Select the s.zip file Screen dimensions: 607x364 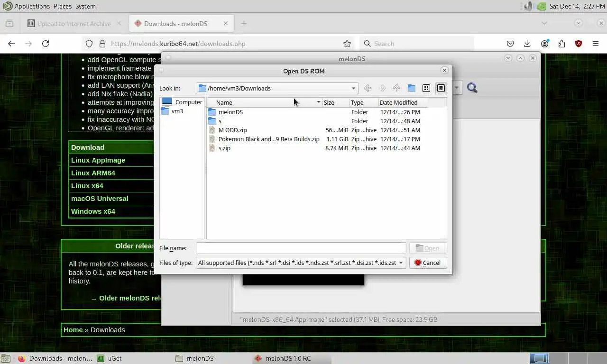[220, 148]
